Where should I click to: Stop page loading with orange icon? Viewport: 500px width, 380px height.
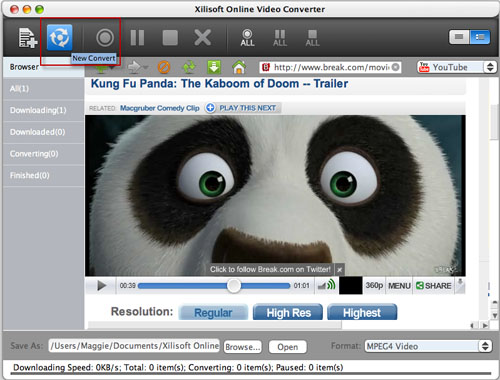(164, 67)
